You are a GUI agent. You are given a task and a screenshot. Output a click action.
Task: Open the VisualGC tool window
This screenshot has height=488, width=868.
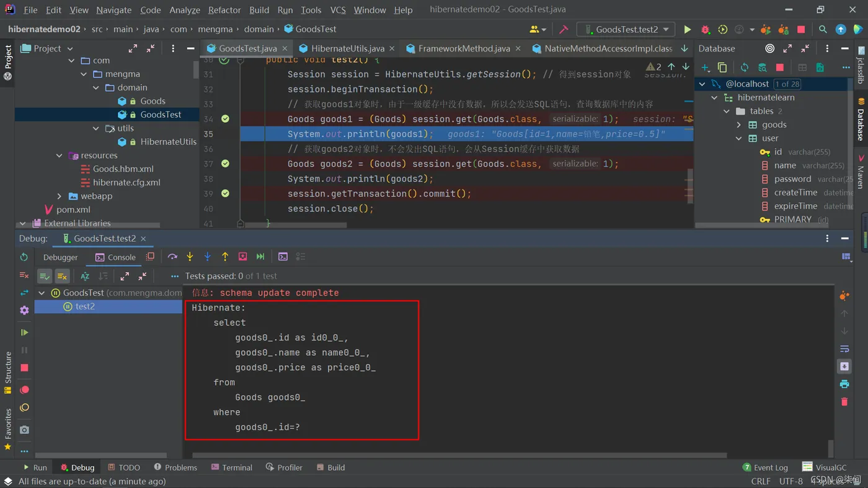pos(824,468)
